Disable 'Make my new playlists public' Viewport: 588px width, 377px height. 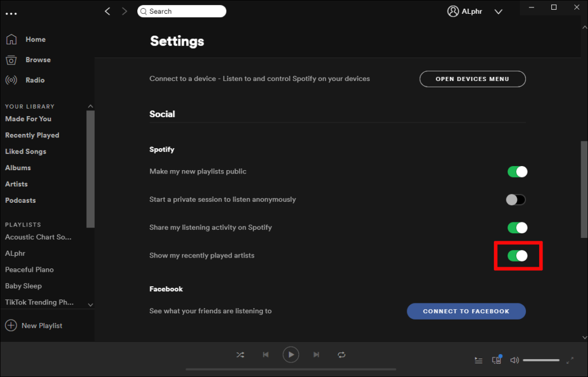[x=517, y=171]
